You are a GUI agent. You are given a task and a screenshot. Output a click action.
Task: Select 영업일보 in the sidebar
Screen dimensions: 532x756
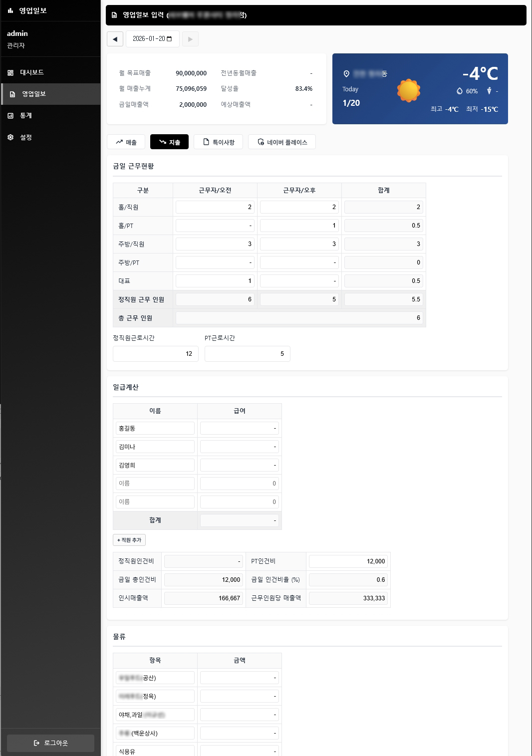[34, 94]
